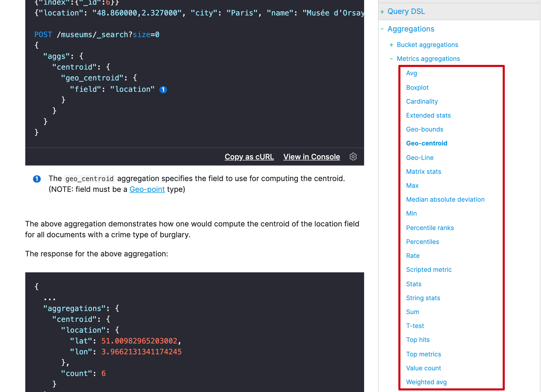Open View in Console link
The width and height of the screenshot is (541, 392).
pyautogui.click(x=312, y=157)
